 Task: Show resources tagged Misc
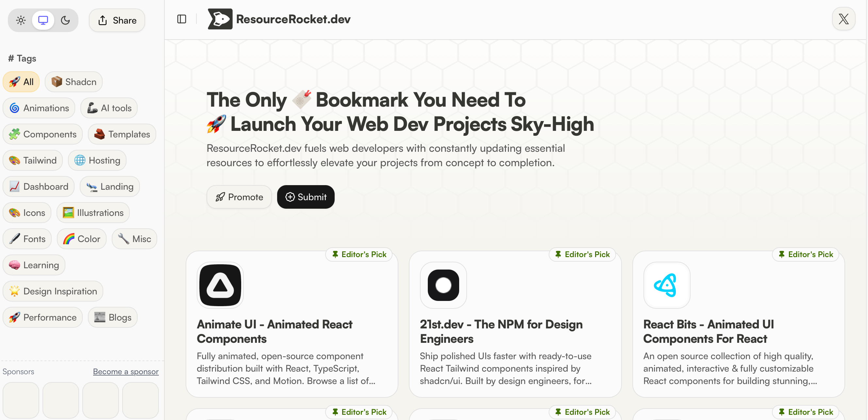click(134, 239)
